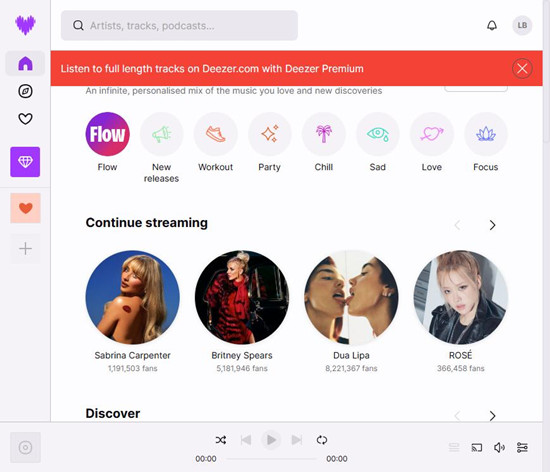Show next Discover items

(x=492, y=416)
